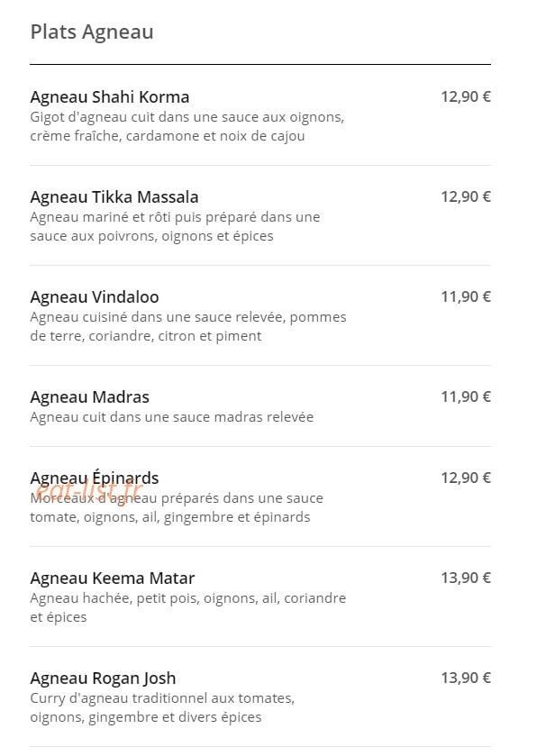
Task: Select the Agneau Vindaloo dish title
Action: [95, 296]
